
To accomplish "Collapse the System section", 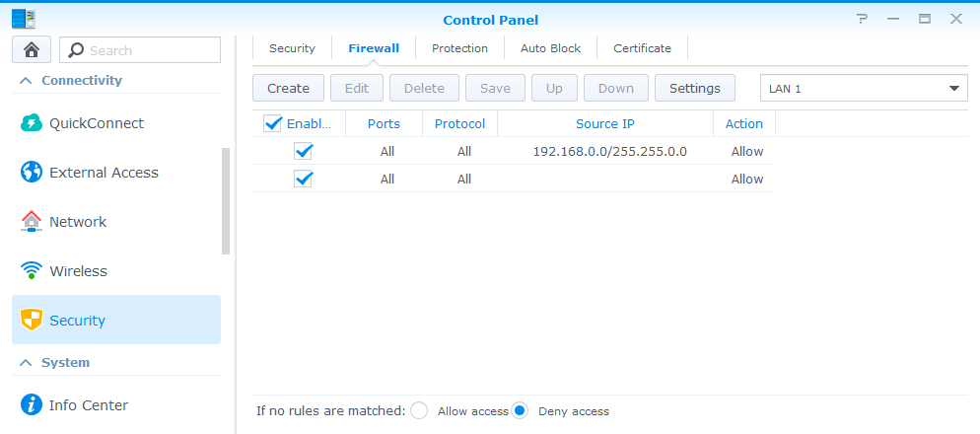I will coord(25,362).
